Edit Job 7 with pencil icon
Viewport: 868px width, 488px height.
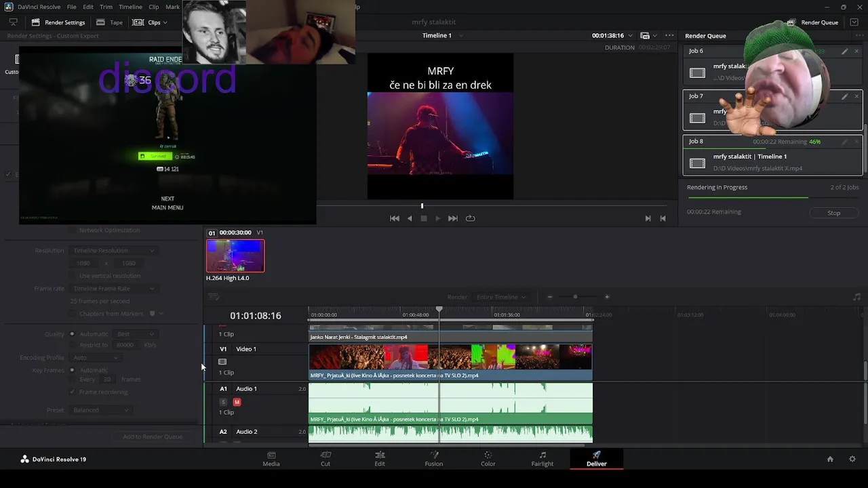[844, 97]
